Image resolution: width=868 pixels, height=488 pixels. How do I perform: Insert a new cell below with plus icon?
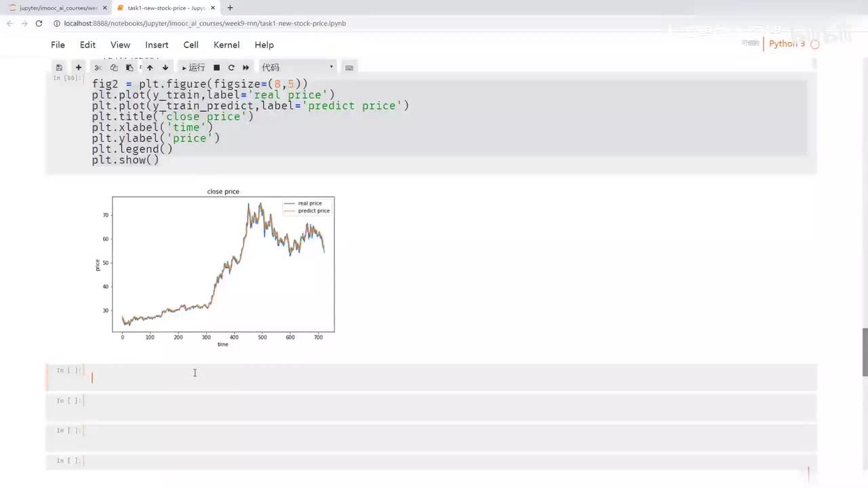point(79,68)
